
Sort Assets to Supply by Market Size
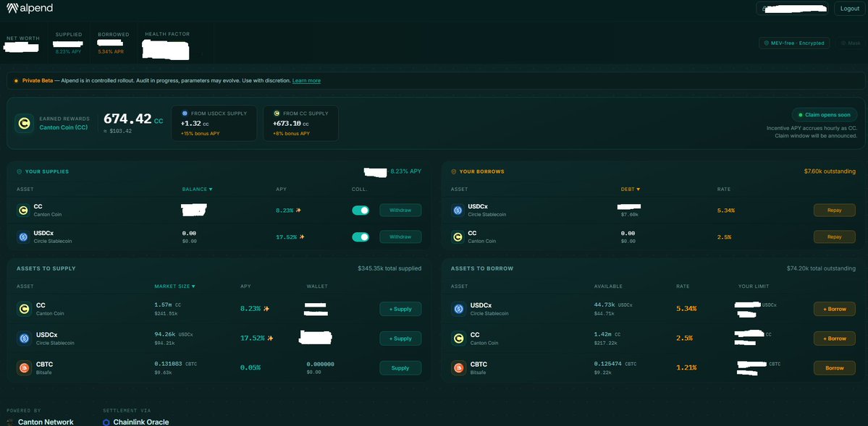175,286
